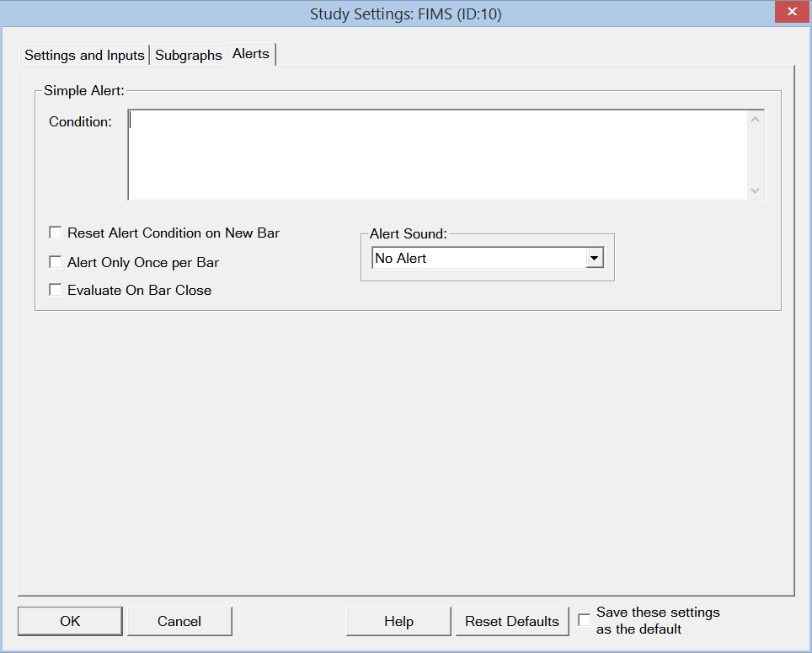Expand the Alert Sound dropdown arrow
Image resolution: width=812 pixels, height=653 pixels.
pyautogui.click(x=595, y=259)
